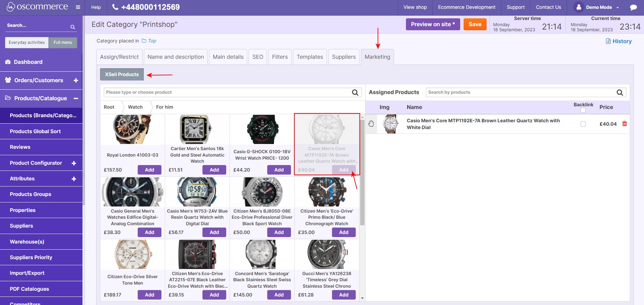
Task: Click the sidebar search magnifier icon
Action: pos(73,27)
